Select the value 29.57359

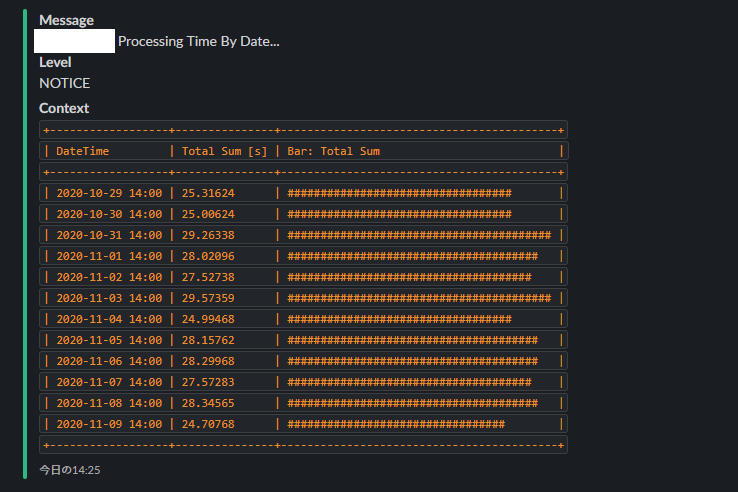pyautogui.click(x=208, y=298)
